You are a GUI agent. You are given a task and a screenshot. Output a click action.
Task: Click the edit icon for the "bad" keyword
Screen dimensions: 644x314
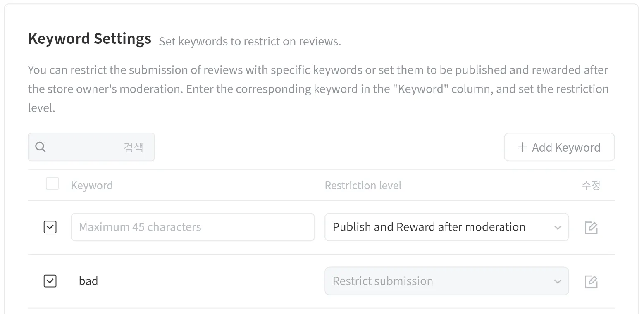point(591,281)
